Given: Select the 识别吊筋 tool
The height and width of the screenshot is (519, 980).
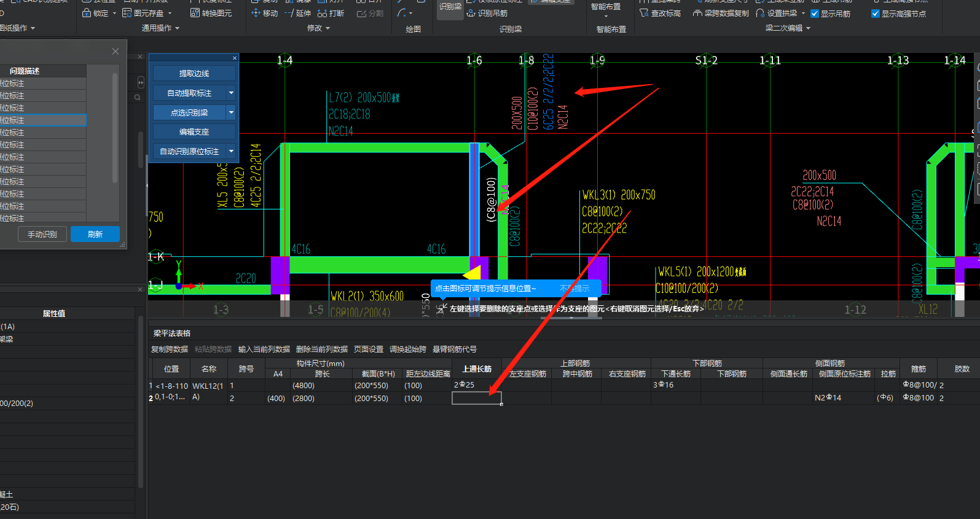Looking at the screenshot, I should point(487,13).
